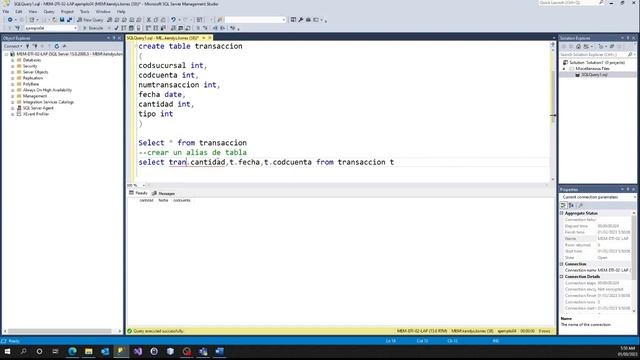Click the taskbar search icon
This screenshot has height=360, width=640.
click(23, 351)
